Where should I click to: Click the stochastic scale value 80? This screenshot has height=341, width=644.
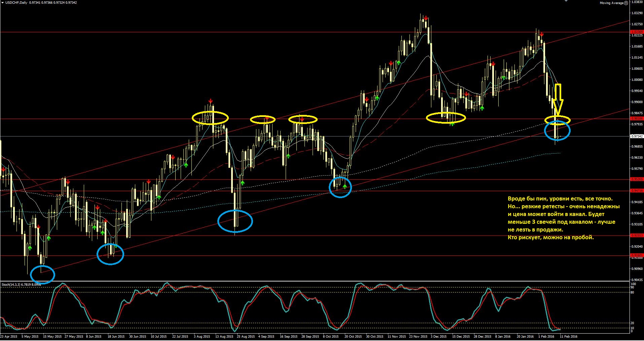click(633, 292)
